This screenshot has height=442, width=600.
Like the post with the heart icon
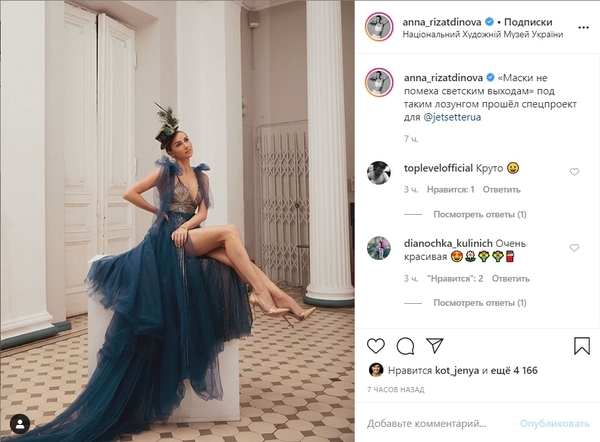376,346
